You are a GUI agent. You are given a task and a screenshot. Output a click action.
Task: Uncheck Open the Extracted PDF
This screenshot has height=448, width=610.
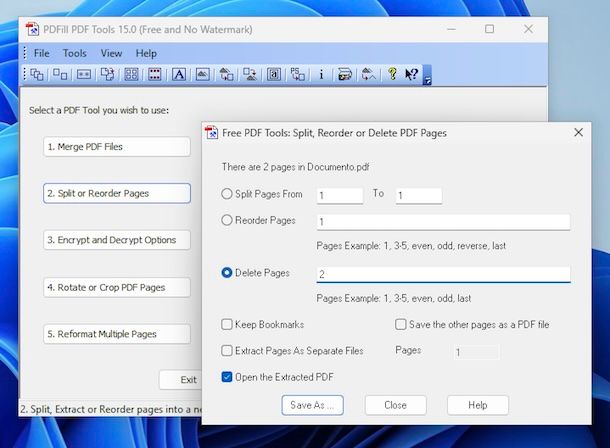227,377
